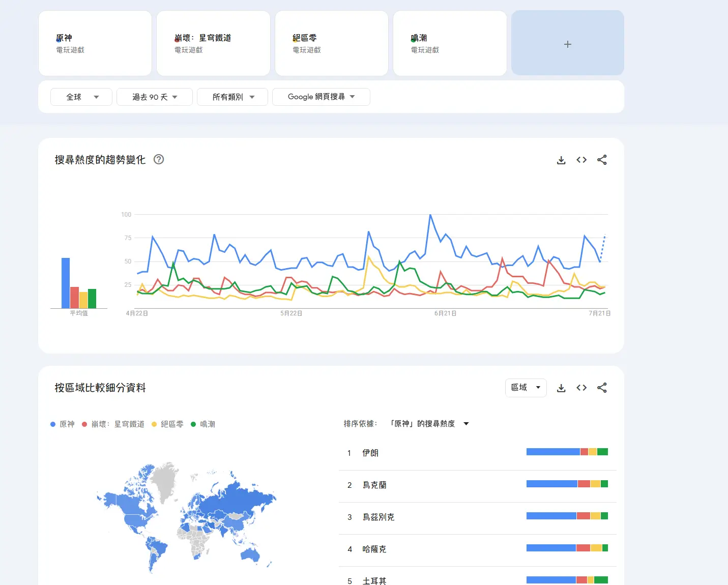Open the 烏克蘭 region row
This screenshot has height=585, width=728.
point(478,486)
